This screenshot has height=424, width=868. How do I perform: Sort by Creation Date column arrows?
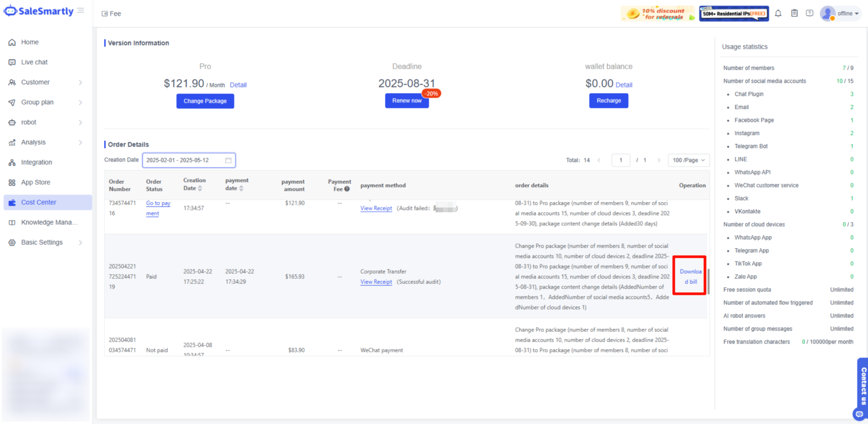click(200, 188)
